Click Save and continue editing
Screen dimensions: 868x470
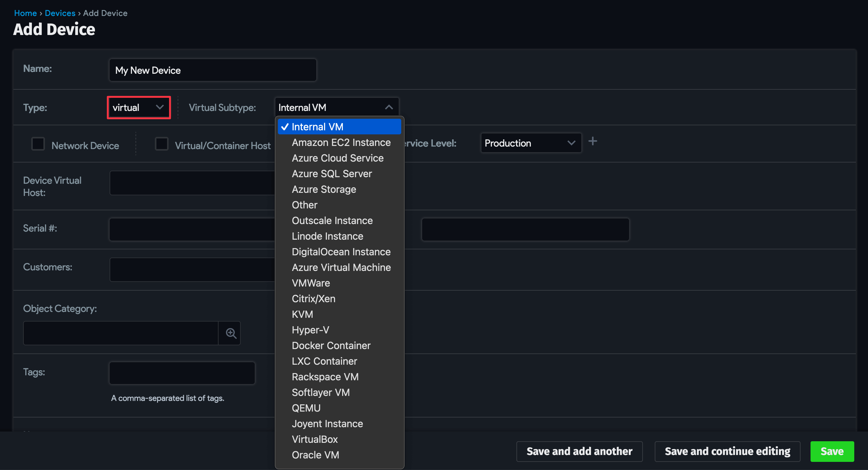click(727, 451)
